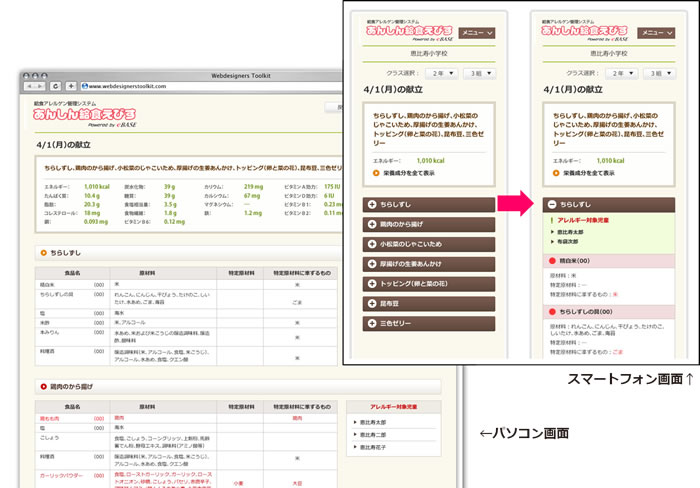
Task: Open the 3組 class dropdown on the right phone screen
Action: click(659, 73)
